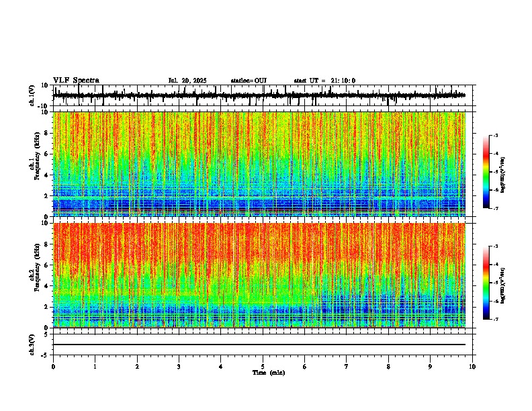The width and height of the screenshot is (532, 411).
Task: Click the "station=OUI" label
Action: pyautogui.click(x=249, y=81)
